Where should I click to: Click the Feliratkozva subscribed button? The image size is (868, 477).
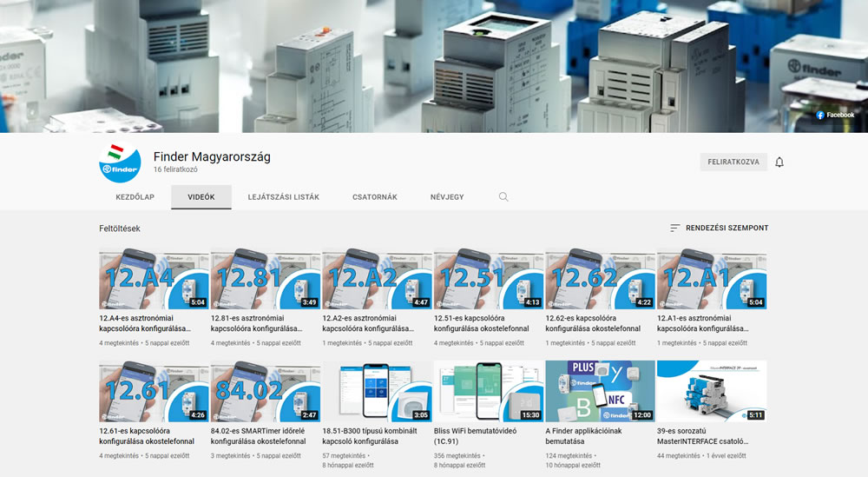click(x=733, y=162)
